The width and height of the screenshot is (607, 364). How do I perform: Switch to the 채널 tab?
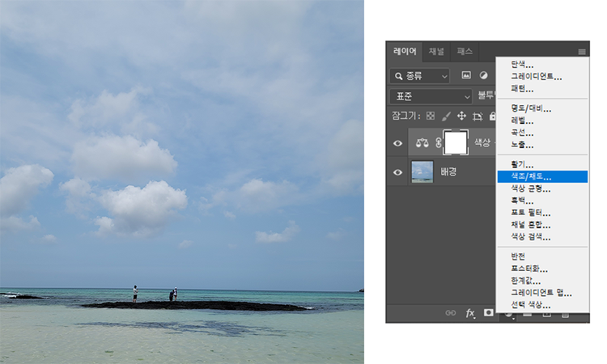(x=436, y=52)
